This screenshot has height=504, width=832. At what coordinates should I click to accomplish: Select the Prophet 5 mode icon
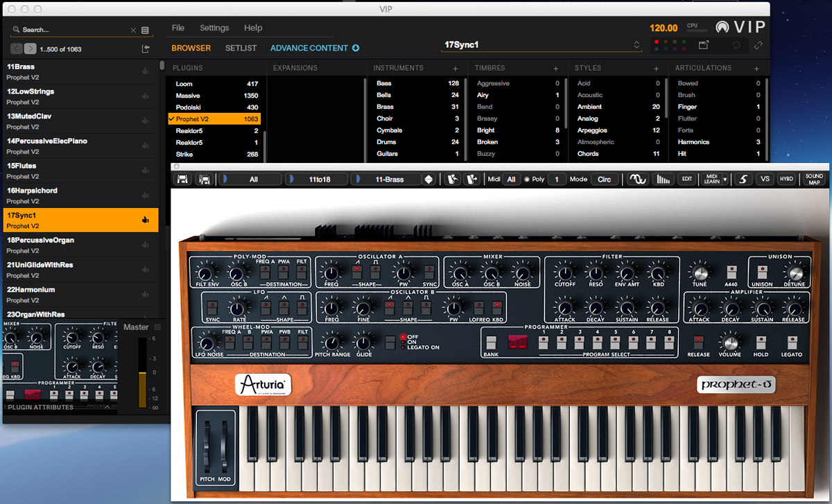coord(743,179)
